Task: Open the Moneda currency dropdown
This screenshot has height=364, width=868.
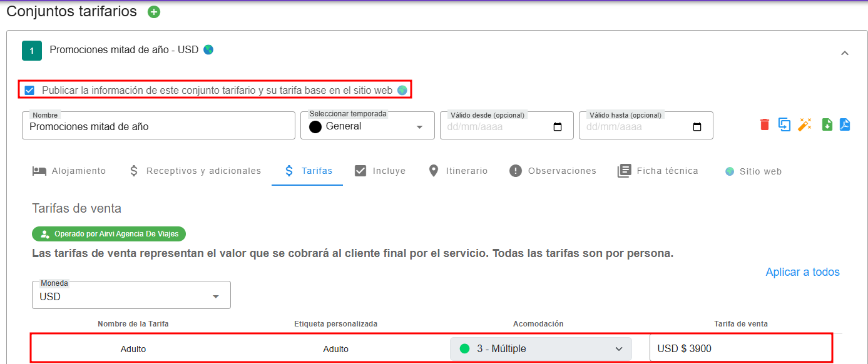Action: (x=131, y=296)
